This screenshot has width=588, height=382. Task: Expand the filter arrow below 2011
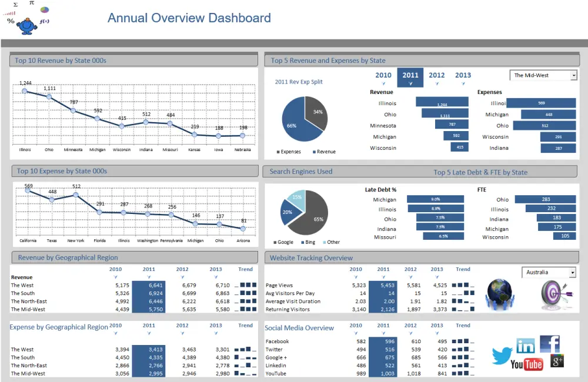pos(410,83)
